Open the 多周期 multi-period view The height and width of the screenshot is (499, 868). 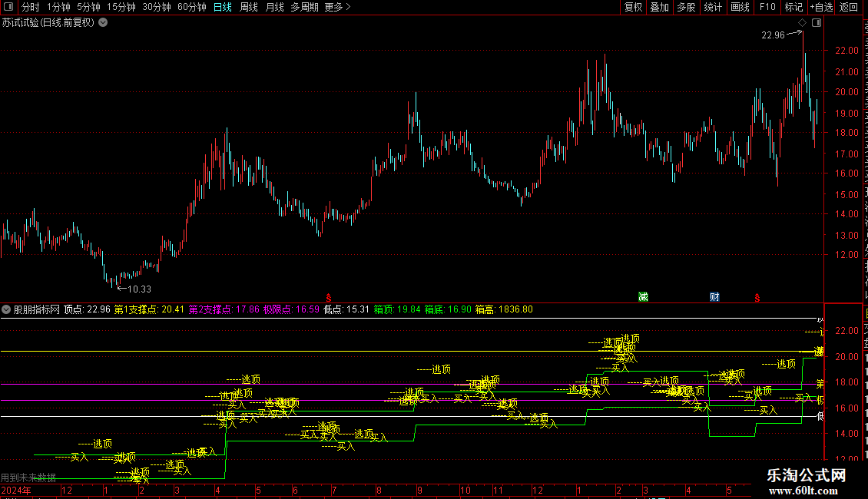tap(304, 7)
